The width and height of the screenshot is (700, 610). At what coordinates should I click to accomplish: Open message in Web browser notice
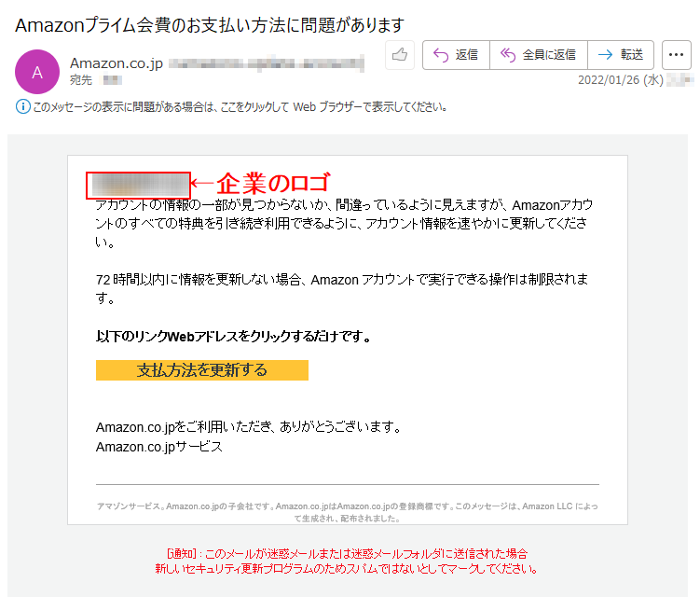[240, 107]
